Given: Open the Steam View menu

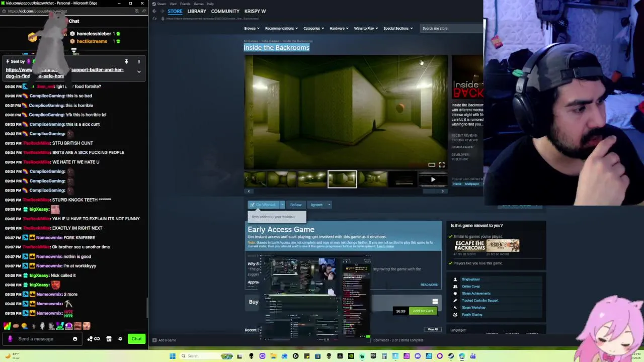Looking at the screenshot, I should [x=173, y=4].
